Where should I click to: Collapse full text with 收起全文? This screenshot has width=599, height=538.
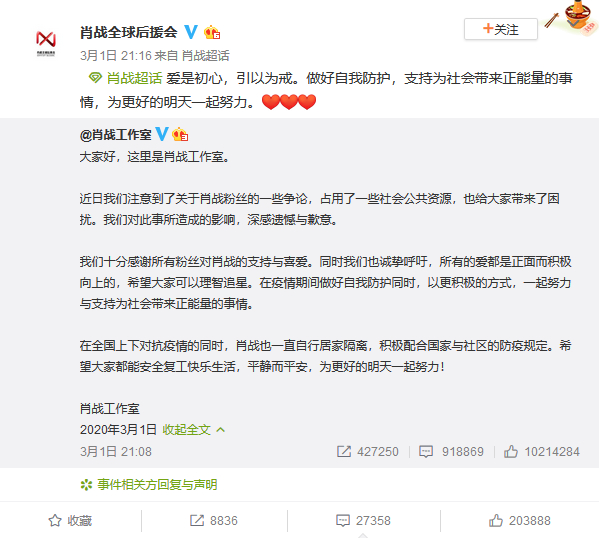193,430
